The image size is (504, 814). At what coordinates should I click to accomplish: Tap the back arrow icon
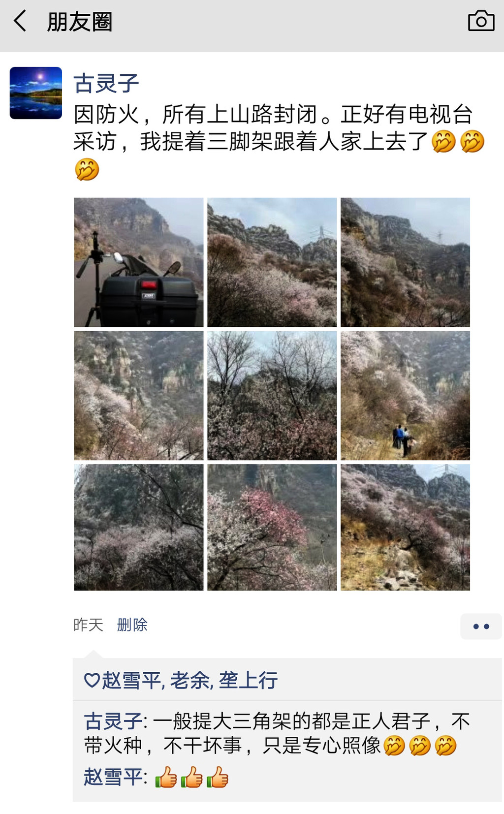(20, 21)
